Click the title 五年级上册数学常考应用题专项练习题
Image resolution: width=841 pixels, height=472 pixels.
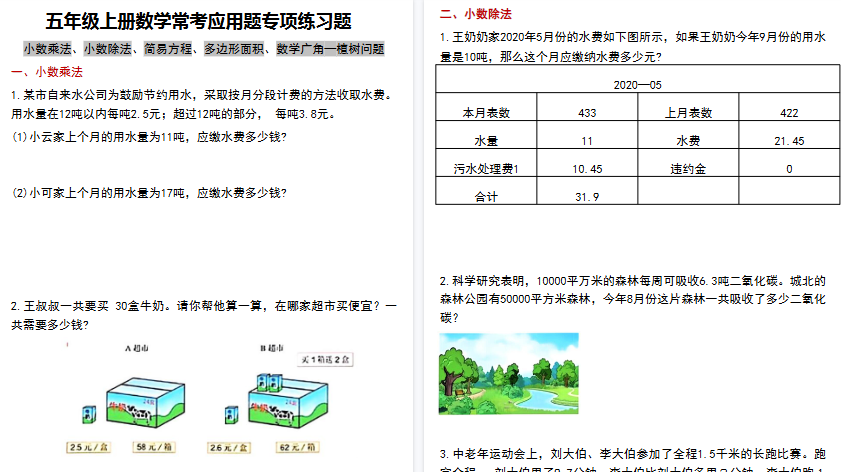click(x=198, y=21)
